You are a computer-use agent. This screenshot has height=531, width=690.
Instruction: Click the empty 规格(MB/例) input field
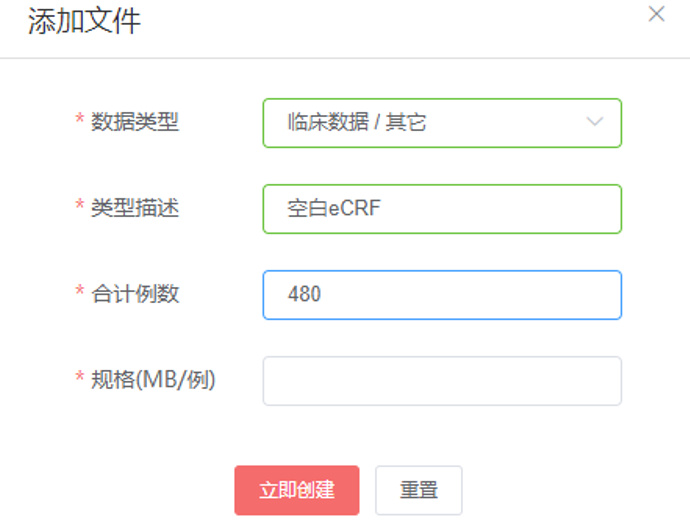click(x=442, y=381)
